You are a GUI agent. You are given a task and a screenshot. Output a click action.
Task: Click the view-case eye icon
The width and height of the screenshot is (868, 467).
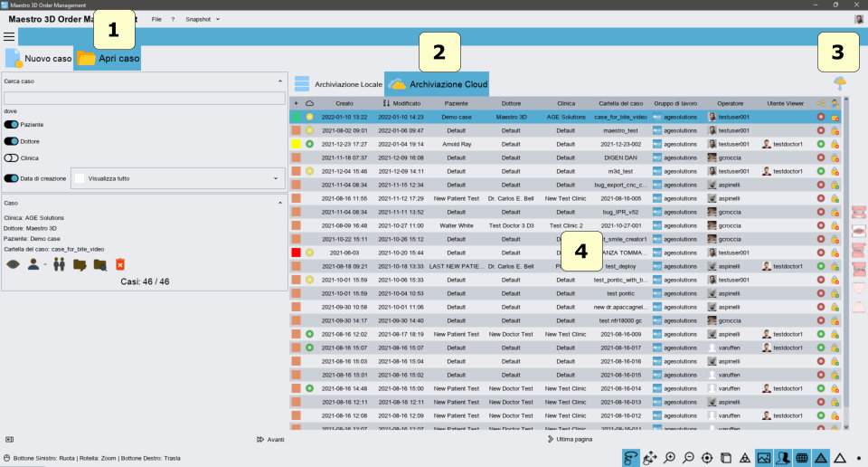[14, 265]
